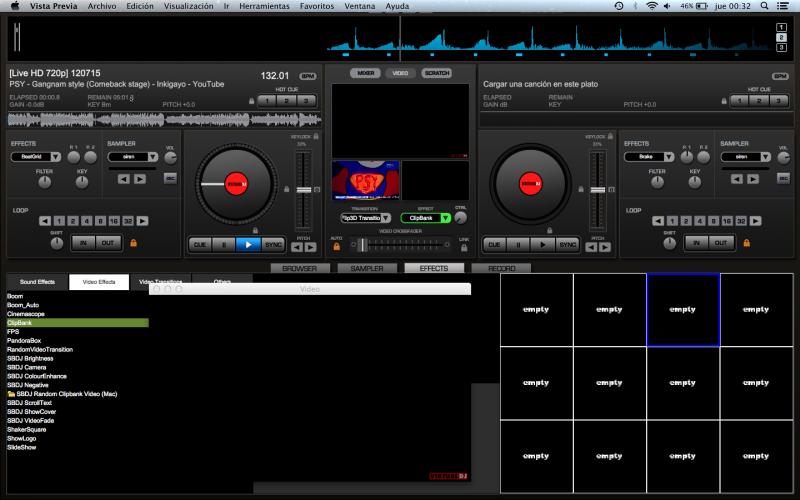The image size is (800, 500).
Task: Click the right deck pitch fader
Action: (x=598, y=190)
